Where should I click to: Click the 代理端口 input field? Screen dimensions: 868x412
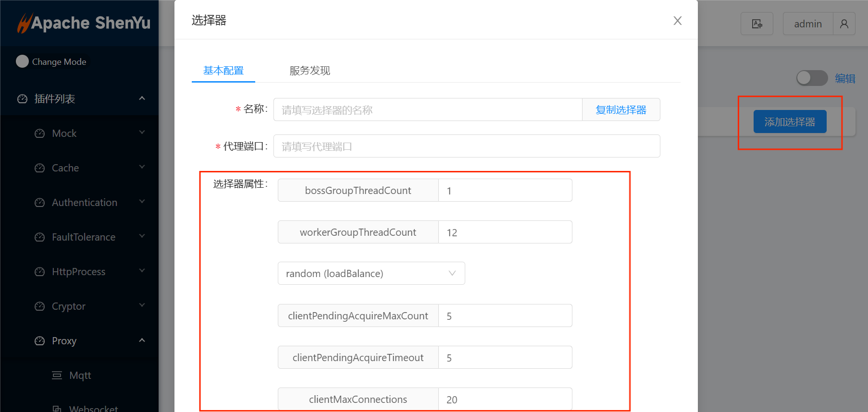(x=466, y=146)
